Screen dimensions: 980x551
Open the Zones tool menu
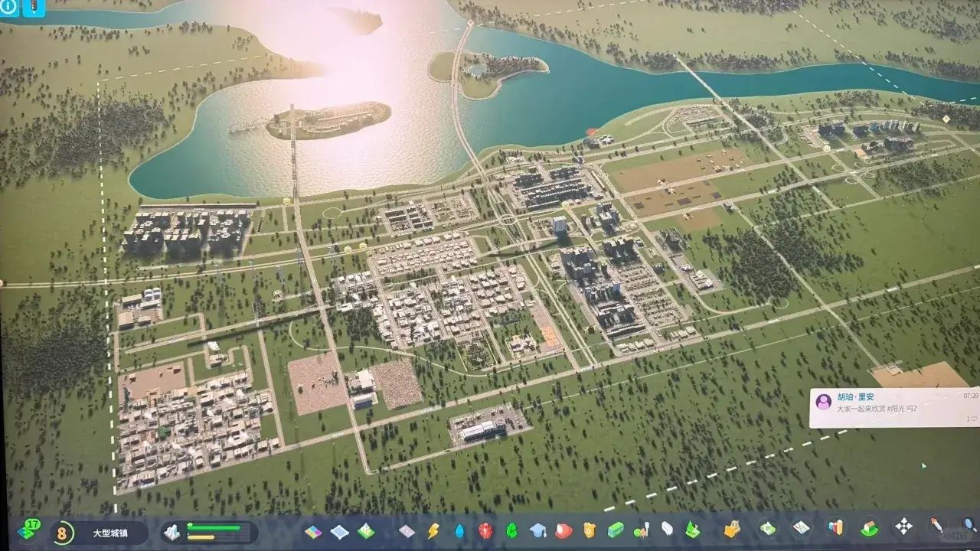314,530
